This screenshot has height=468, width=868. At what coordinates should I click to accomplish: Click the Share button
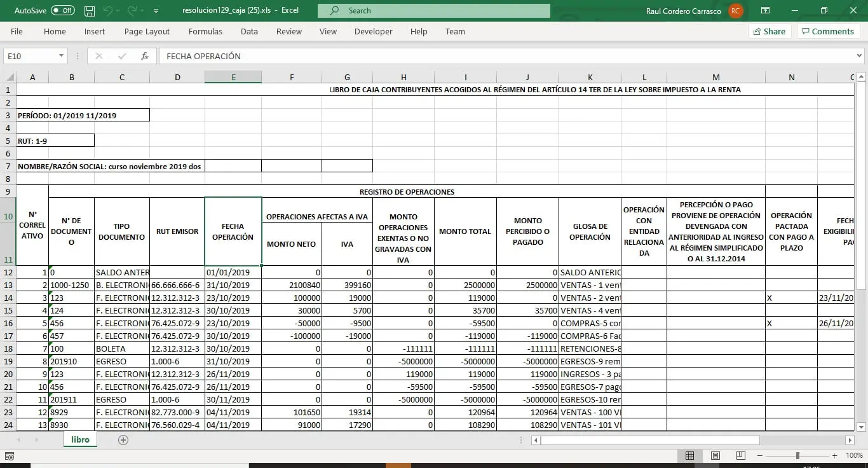769,31
